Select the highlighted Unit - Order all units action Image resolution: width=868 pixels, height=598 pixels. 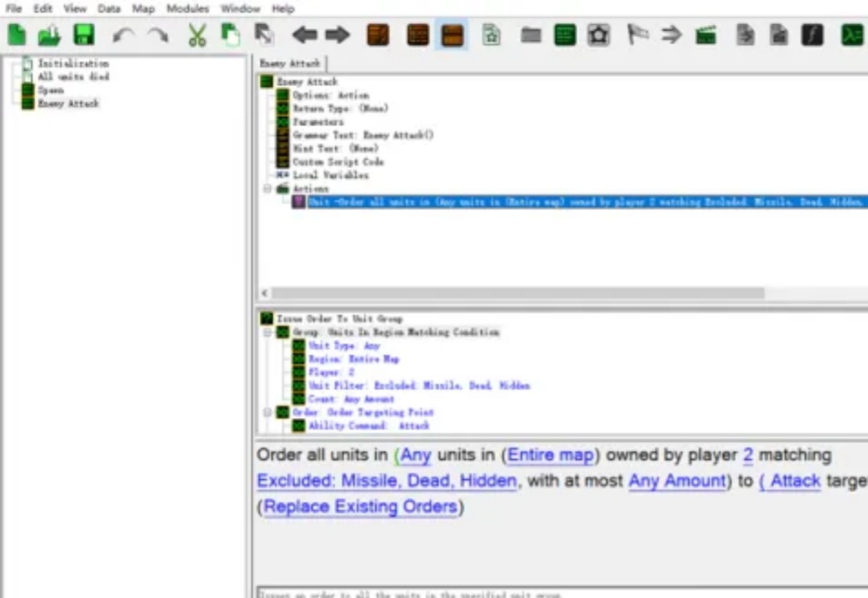click(x=587, y=202)
